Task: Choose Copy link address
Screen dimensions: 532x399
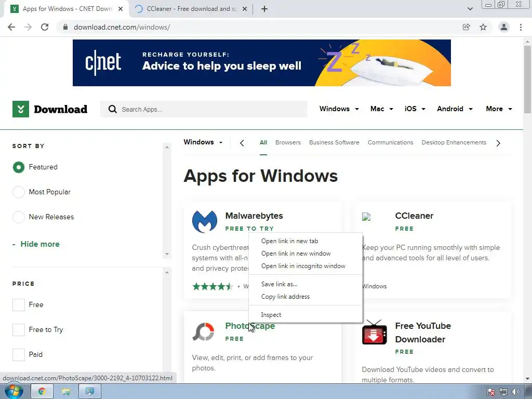Action: 305,297
